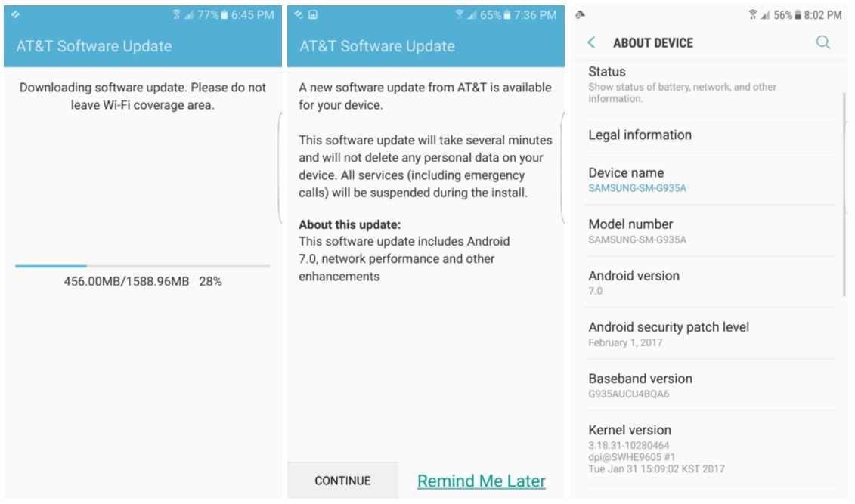Edit Device name SAMSUNG-SM-G935A
Viewport: 855px width, 504px height.
click(709, 180)
